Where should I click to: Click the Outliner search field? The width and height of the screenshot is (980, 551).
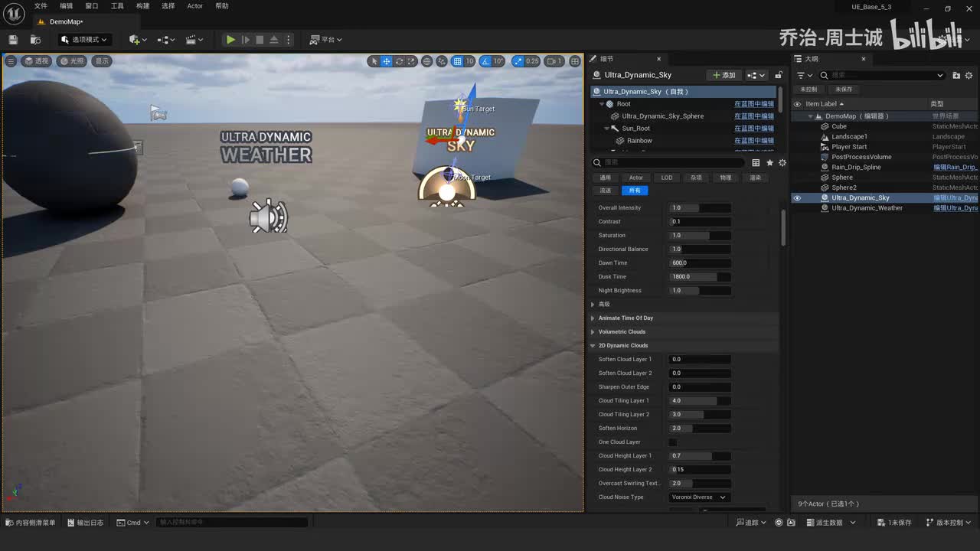(882, 75)
